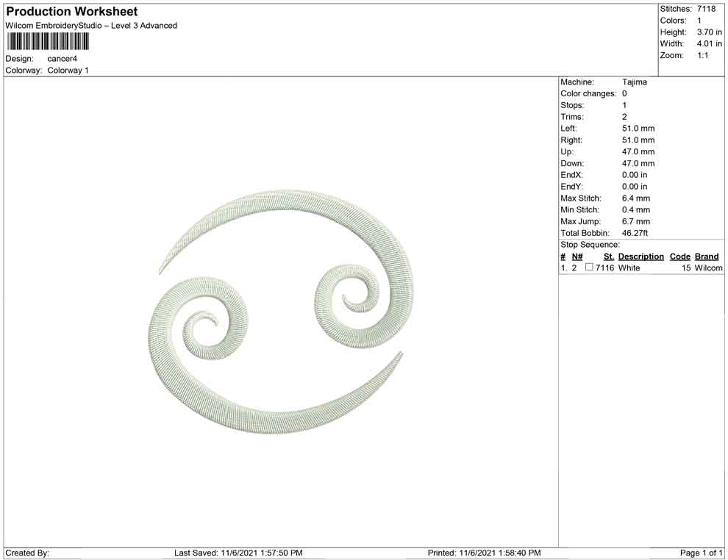Click the Brand column header

(x=707, y=256)
